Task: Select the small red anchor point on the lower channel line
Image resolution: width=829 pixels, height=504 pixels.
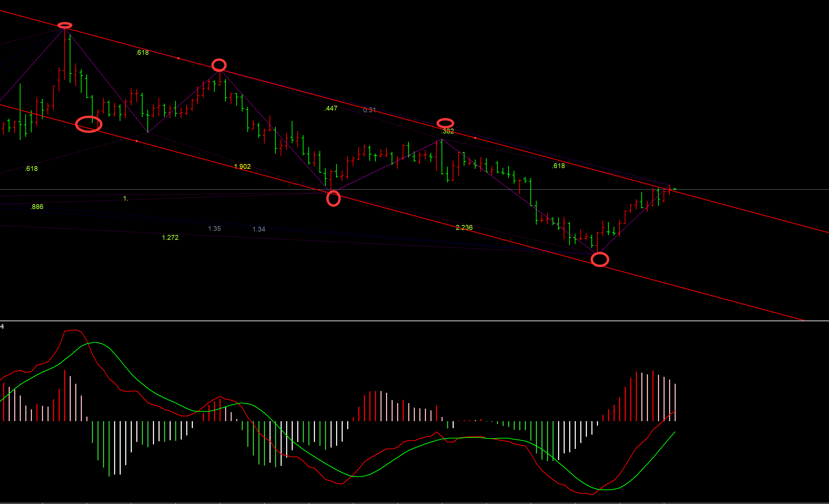Action: (x=137, y=141)
